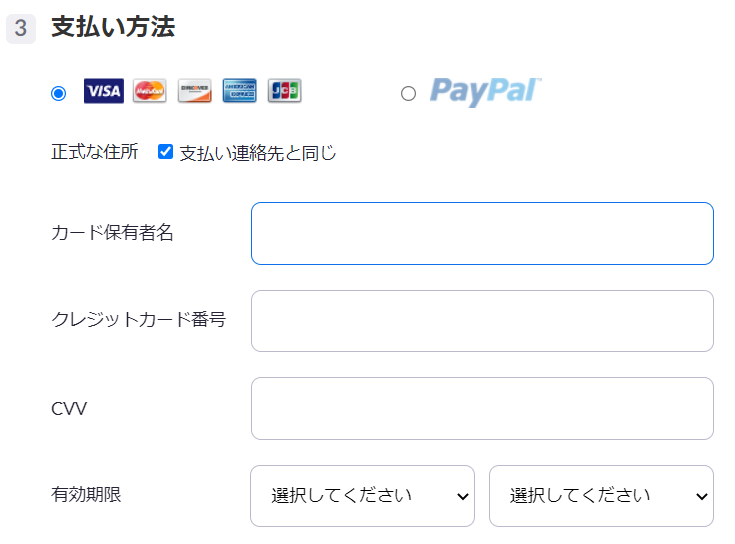The height and width of the screenshot is (544, 735).
Task: Click the 支払い方法 section heading
Action: [x=113, y=27]
